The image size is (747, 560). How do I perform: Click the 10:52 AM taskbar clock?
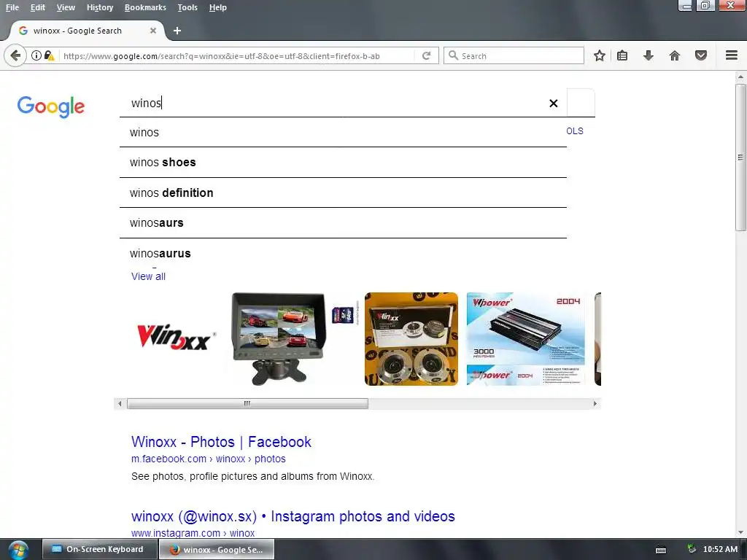(720, 550)
